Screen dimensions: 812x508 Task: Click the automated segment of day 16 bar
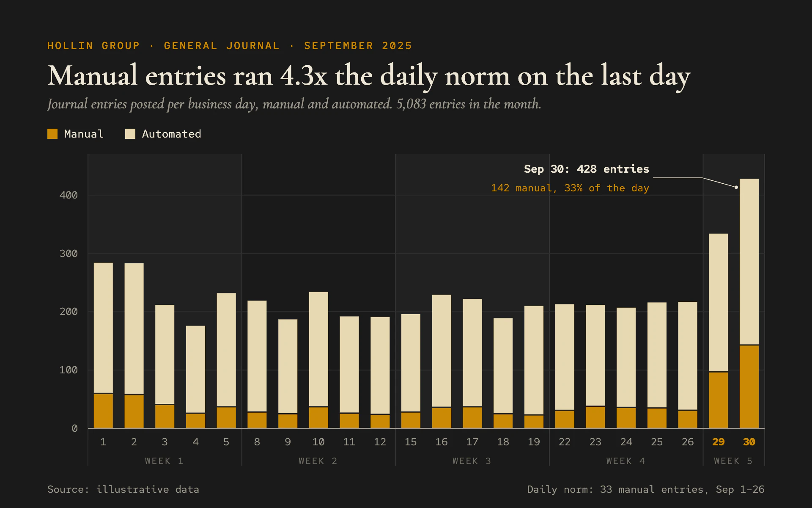pos(442,351)
